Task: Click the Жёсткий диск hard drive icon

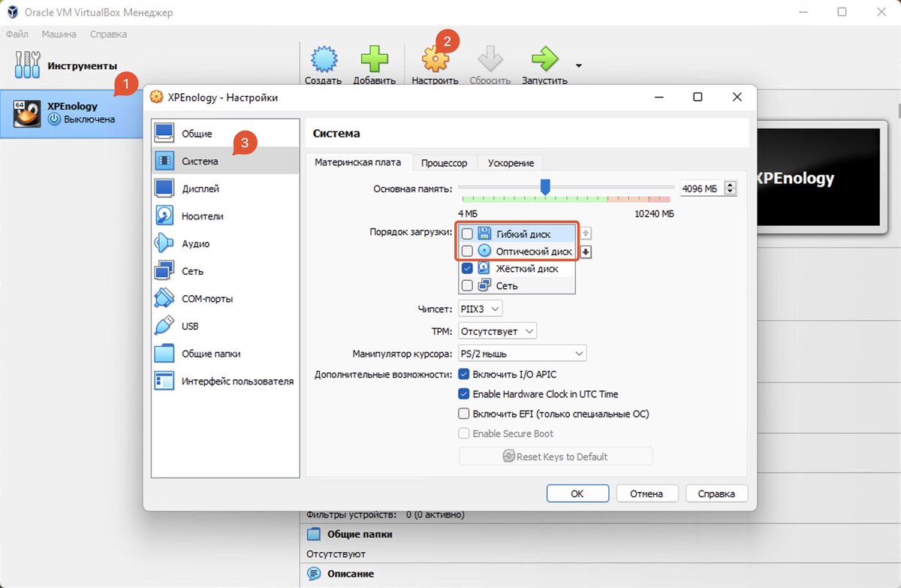Action: [485, 268]
